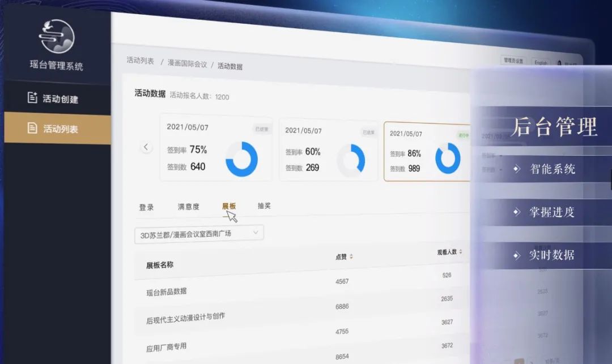Click the 瑶台管理系统 title text
The image size is (612, 364).
(57, 65)
